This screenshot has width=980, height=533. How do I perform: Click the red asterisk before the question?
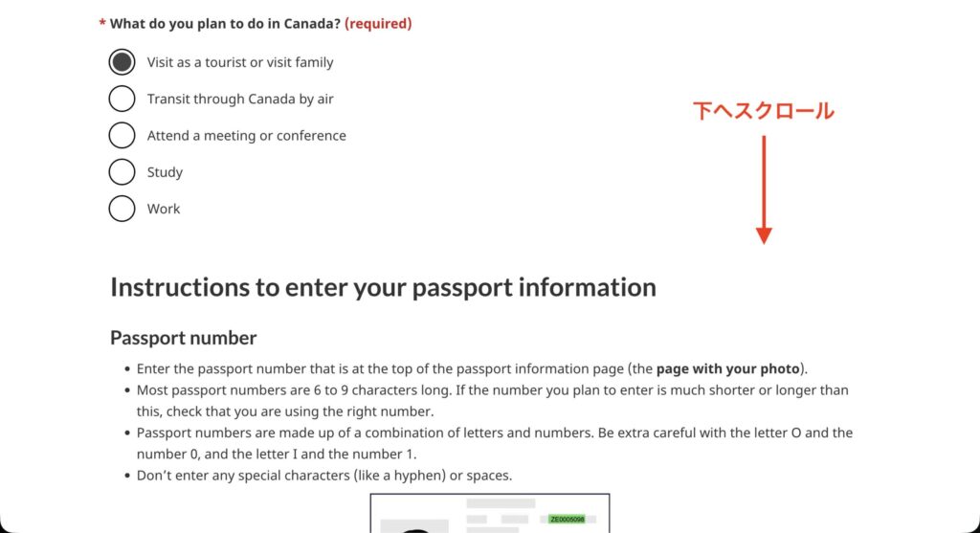[102, 23]
